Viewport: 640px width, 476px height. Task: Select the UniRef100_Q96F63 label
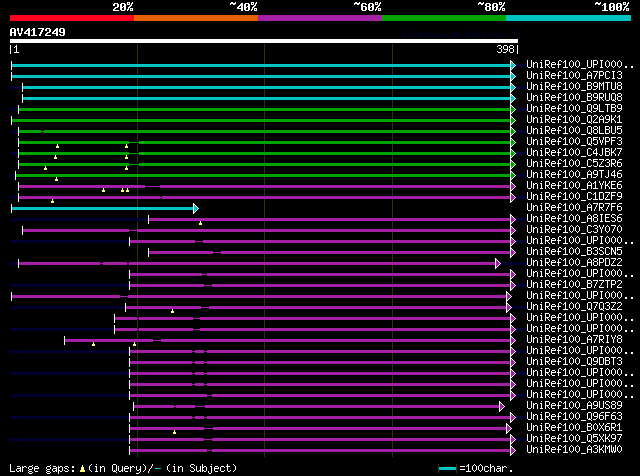(x=574, y=417)
